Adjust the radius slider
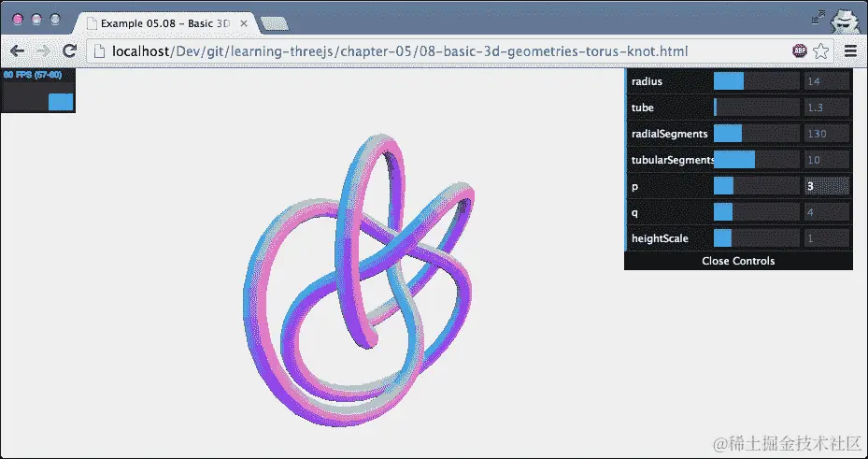Screen dimensions: 868x459 tap(756, 81)
